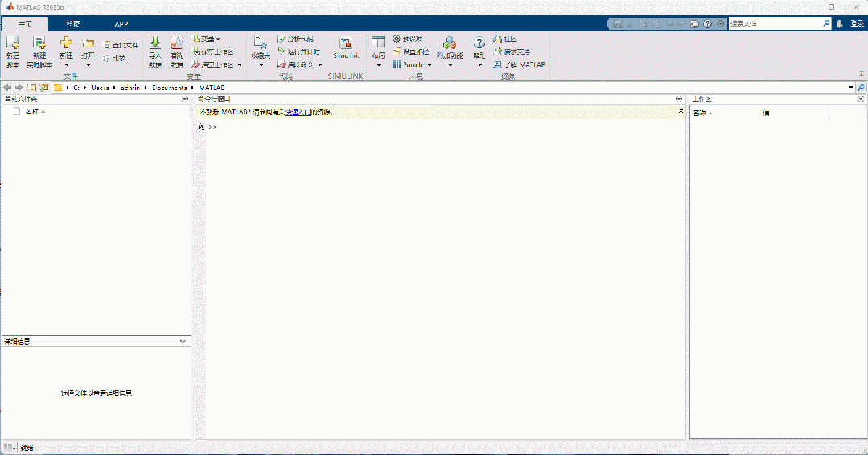This screenshot has width=868, height=455.
Task: Click 保存工作区 (Save Workspace)
Action: click(212, 52)
